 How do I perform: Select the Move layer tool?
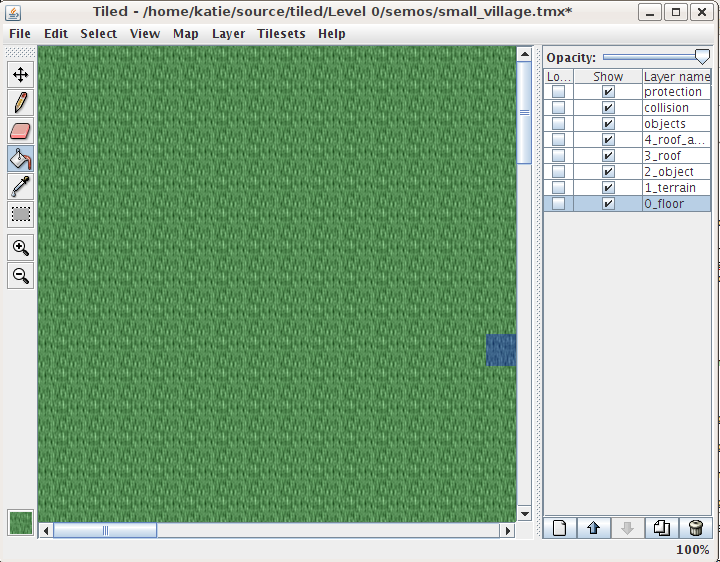(x=21, y=75)
